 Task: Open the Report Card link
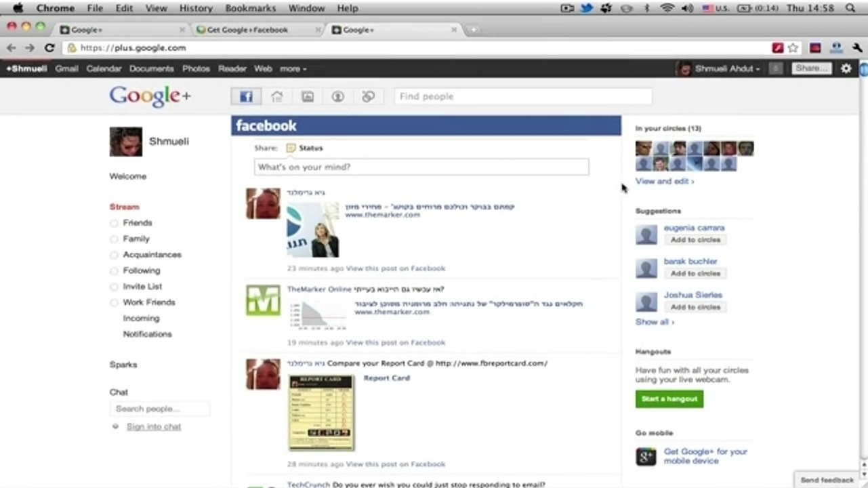[x=386, y=378]
